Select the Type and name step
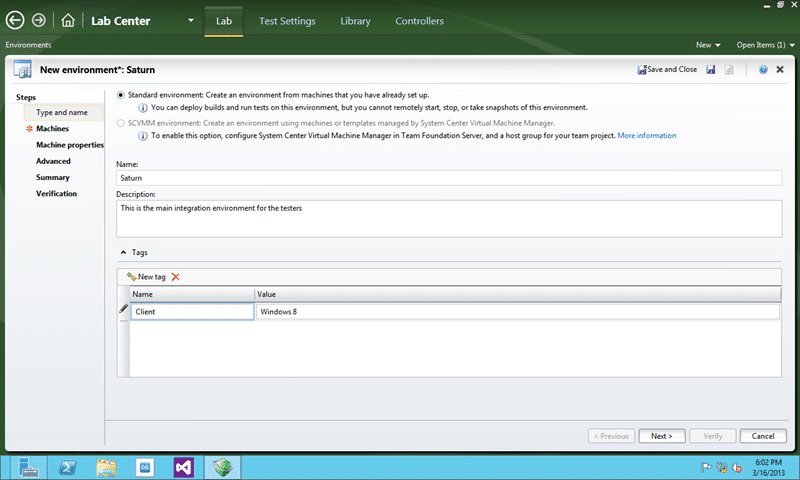Image resolution: width=800 pixels, height=480 pixels. [63, 112]
